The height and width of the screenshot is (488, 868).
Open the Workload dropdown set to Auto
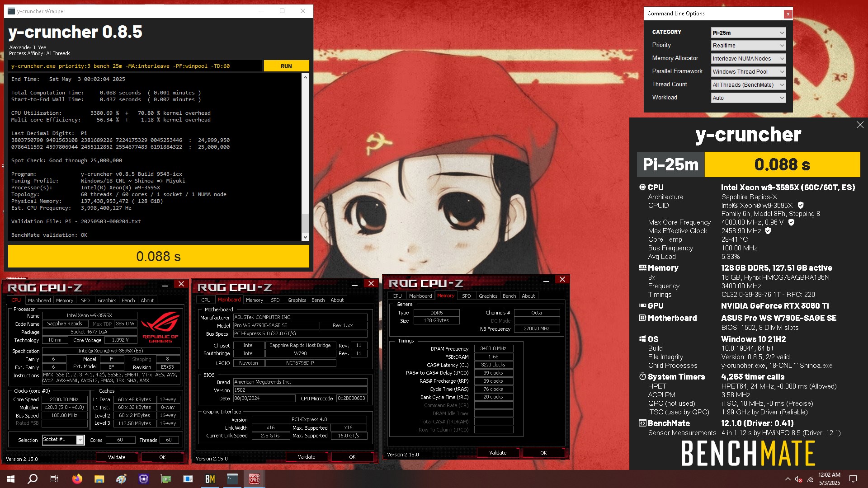pos(748,98)
